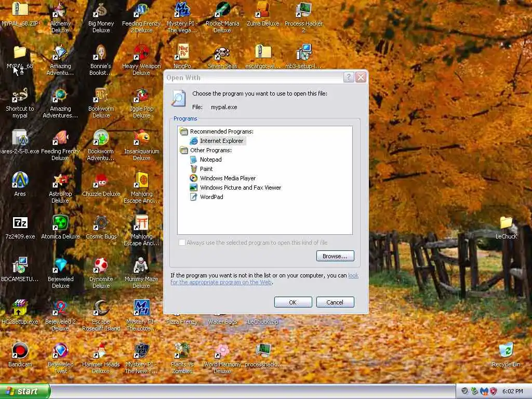Click the Other Programs group header
This screenshot has height=399, width=532.
tap(206, 150)
